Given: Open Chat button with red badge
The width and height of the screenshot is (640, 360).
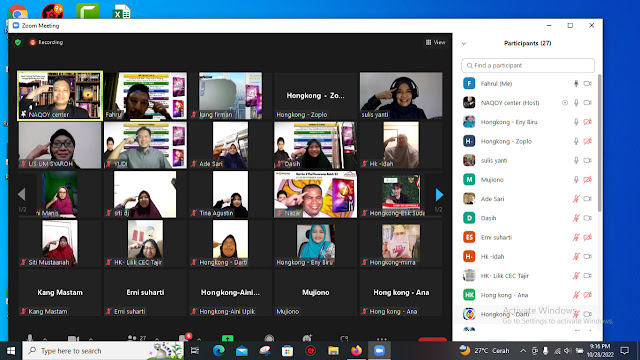Looking at the screenshot, I should click(184, 338).
